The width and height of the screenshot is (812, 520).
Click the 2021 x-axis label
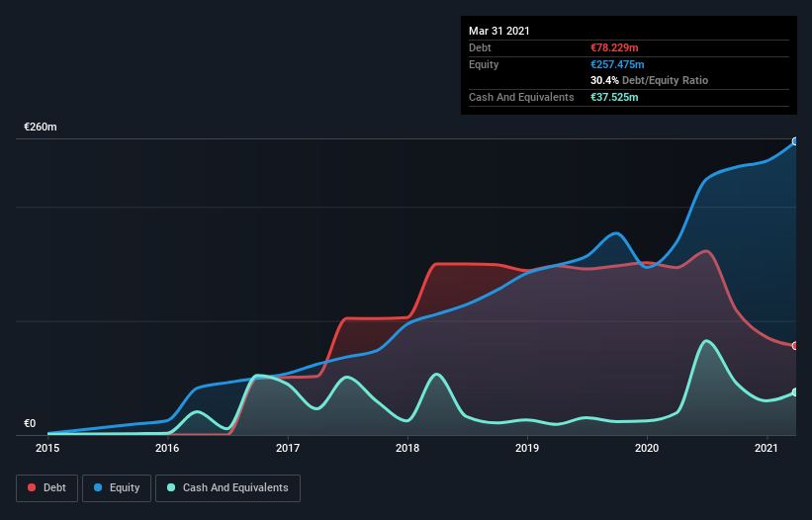(767, 448)
